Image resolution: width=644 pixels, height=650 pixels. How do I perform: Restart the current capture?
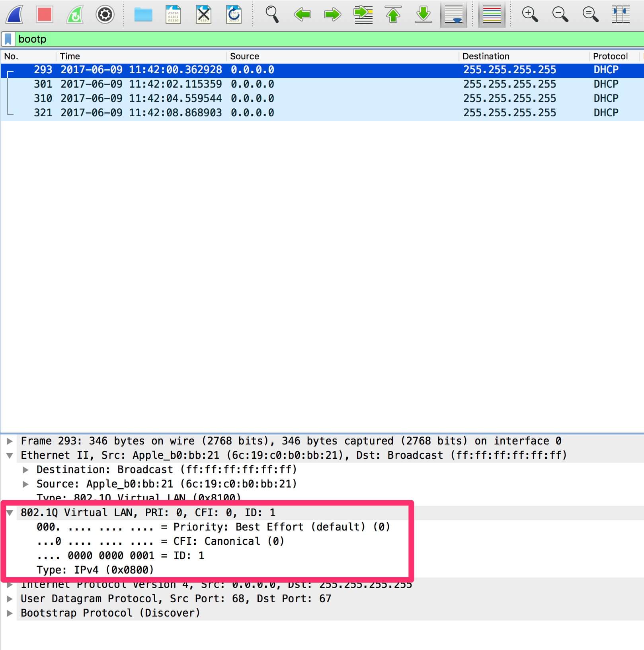(75, 14)
